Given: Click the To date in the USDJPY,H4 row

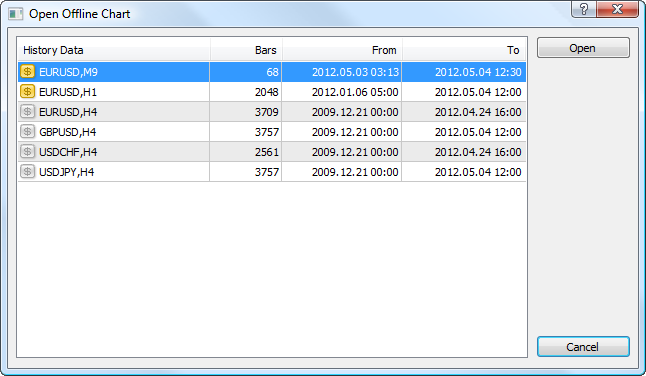Looking at the screenshot, I should (x=478, y=172).
